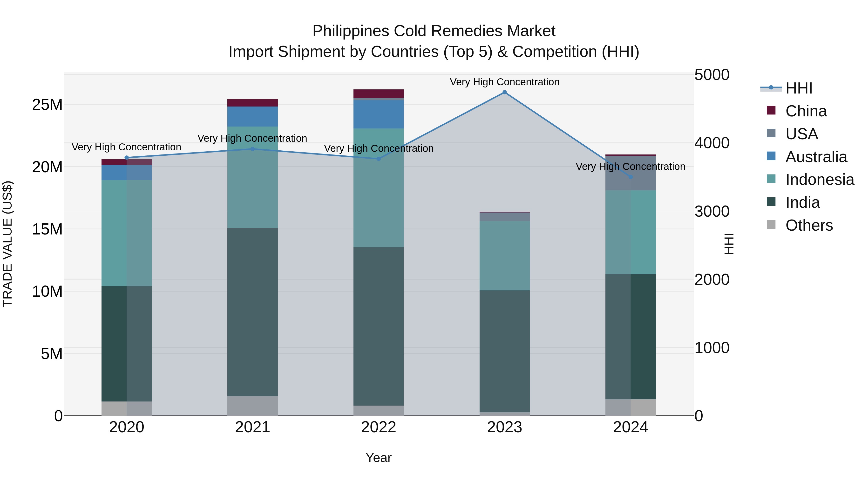Toggle the Others legend label
Screen dimensions: 868x488
pyautogui.click(x=809, y=225)
